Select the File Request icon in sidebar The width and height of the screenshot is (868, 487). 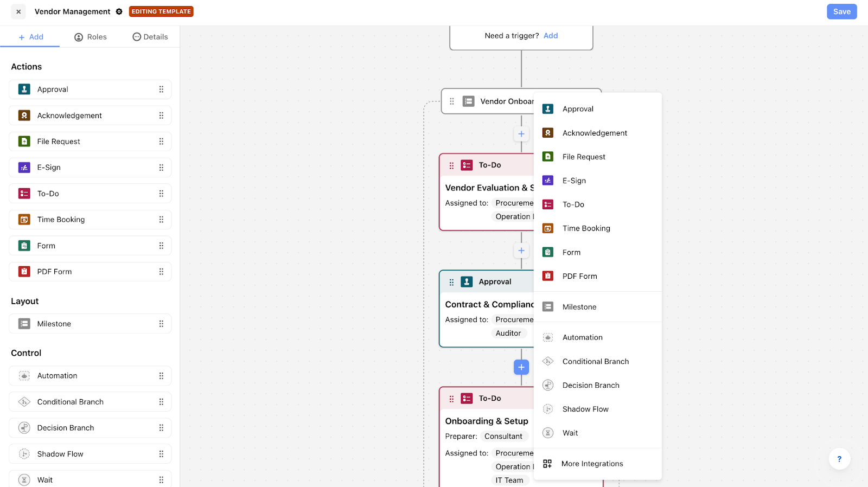click(x=24, y=142)
